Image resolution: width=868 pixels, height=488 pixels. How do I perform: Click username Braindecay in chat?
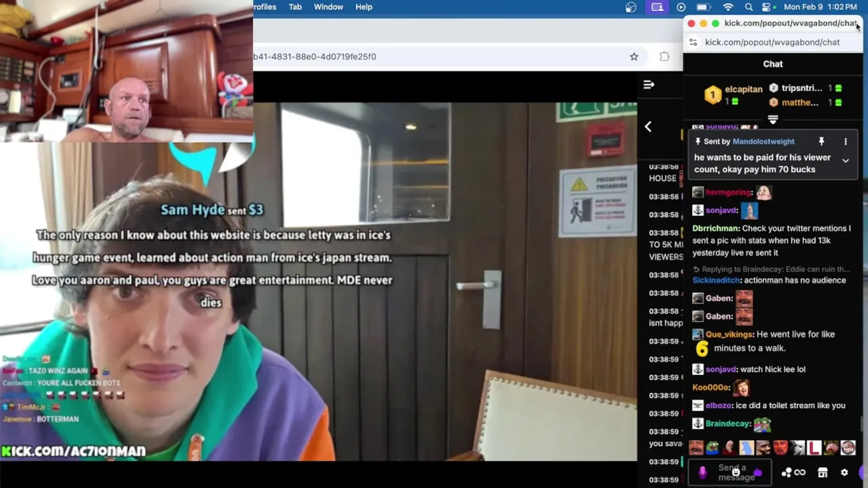728,424
